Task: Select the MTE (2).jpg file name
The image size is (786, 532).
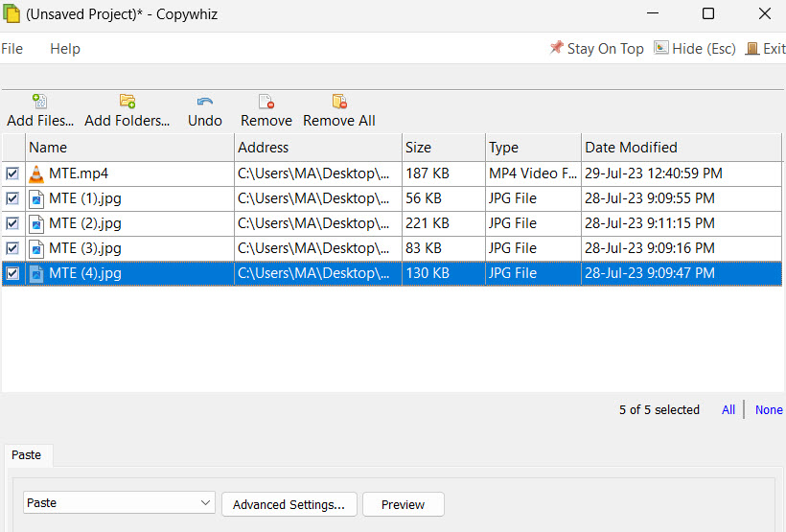Action: (85, 223)
